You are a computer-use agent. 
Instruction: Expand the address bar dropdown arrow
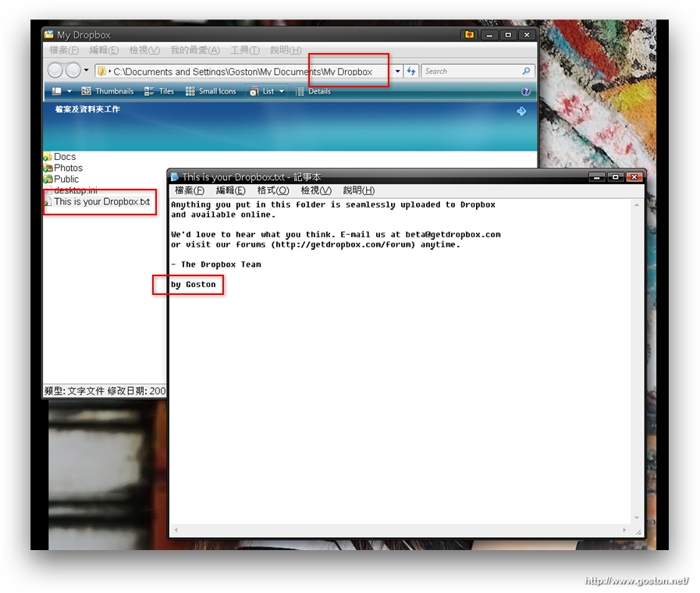pyautogui.click(x=397, y=71)
